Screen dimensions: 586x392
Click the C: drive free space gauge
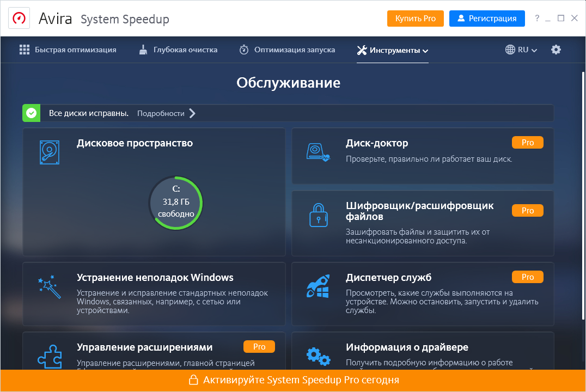pyautogui.click(x=176, y=203)
